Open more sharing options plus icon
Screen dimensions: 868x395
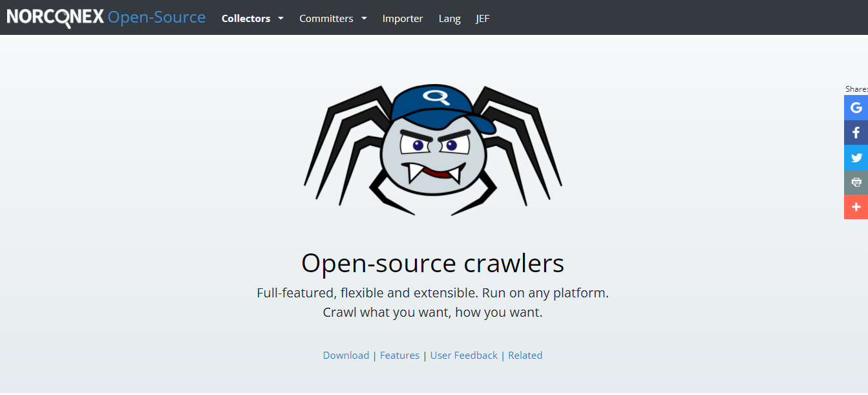856,207
